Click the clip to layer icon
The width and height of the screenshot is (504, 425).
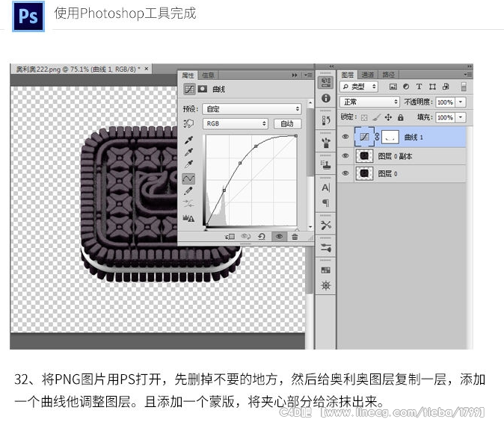point(230,237)
